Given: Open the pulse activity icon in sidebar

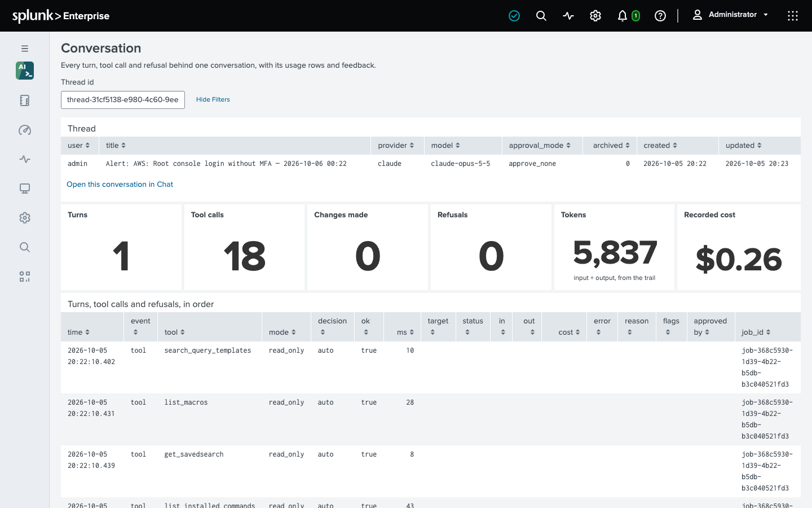Looking at the screenshot, I should coord(25,159).
